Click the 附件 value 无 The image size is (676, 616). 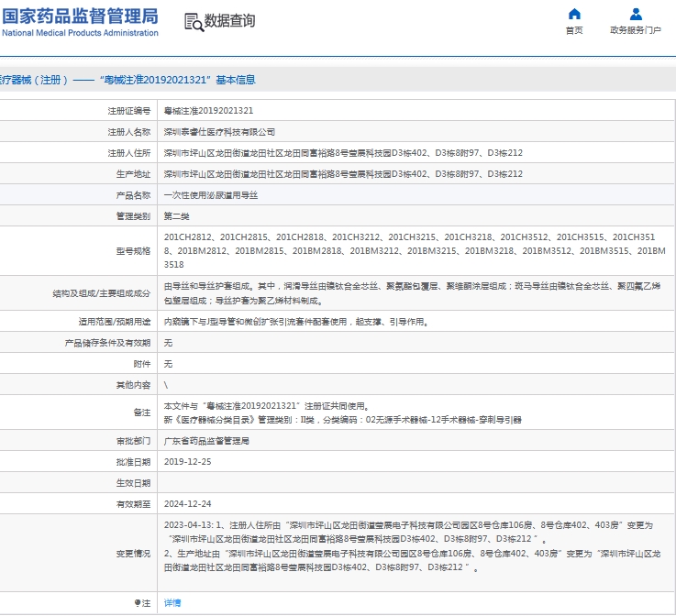168,364
